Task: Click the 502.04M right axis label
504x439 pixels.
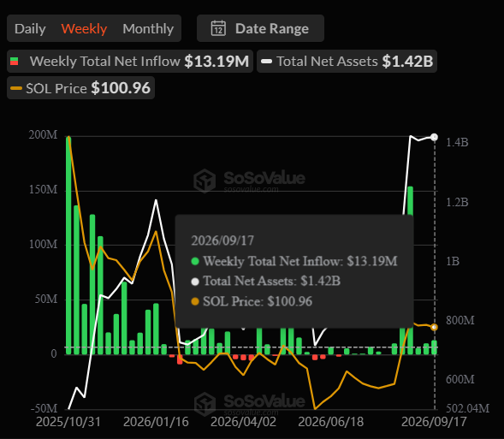Action: [468, 408]
